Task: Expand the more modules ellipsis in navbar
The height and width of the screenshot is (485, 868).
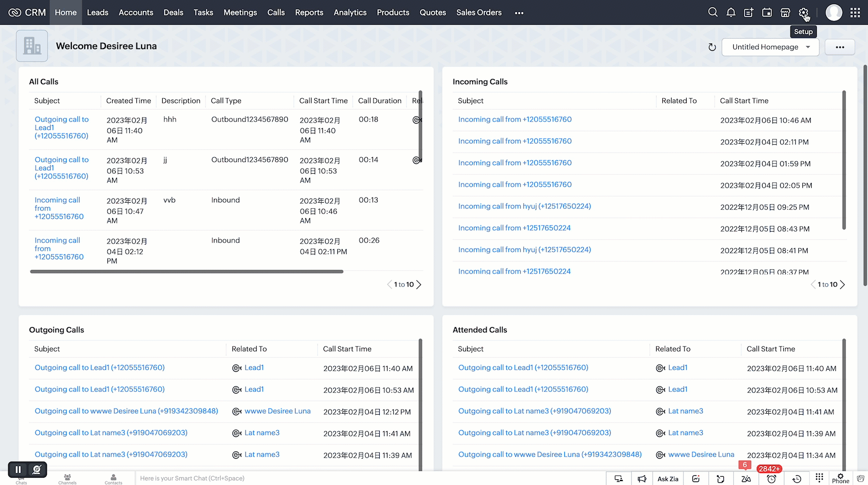Action: (519, 13)
